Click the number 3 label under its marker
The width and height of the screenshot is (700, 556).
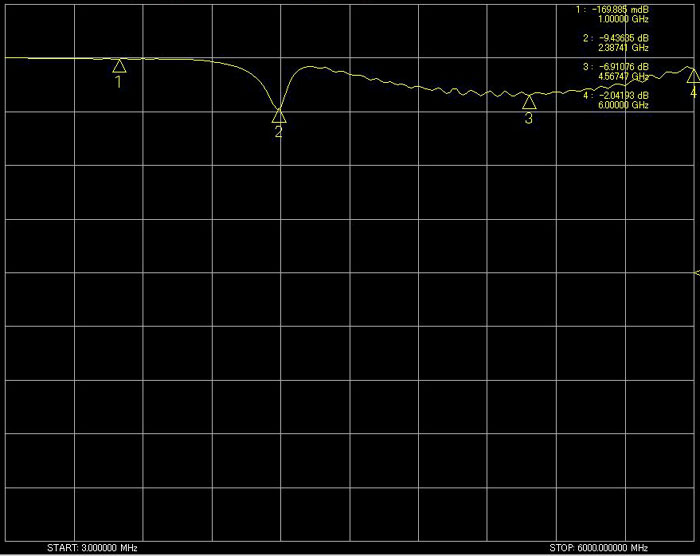pos(529,119)
